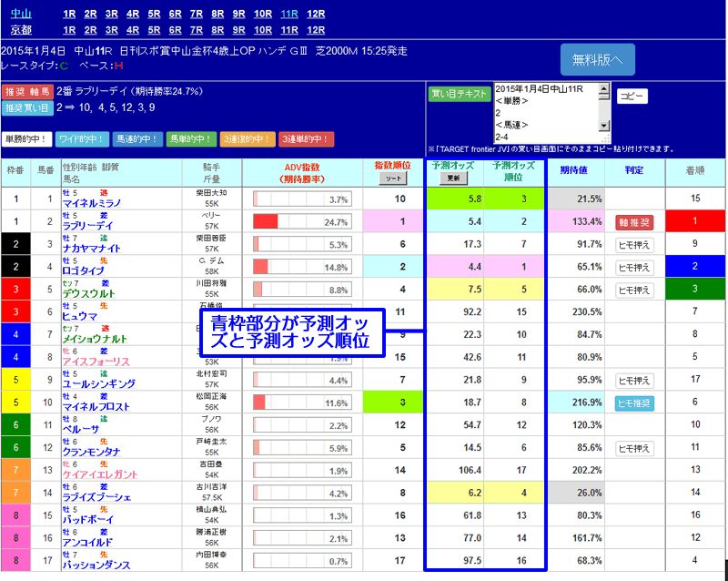Click the text area scroll-up arrow
Screen dimensions: 728x581
tap(604, 87)
